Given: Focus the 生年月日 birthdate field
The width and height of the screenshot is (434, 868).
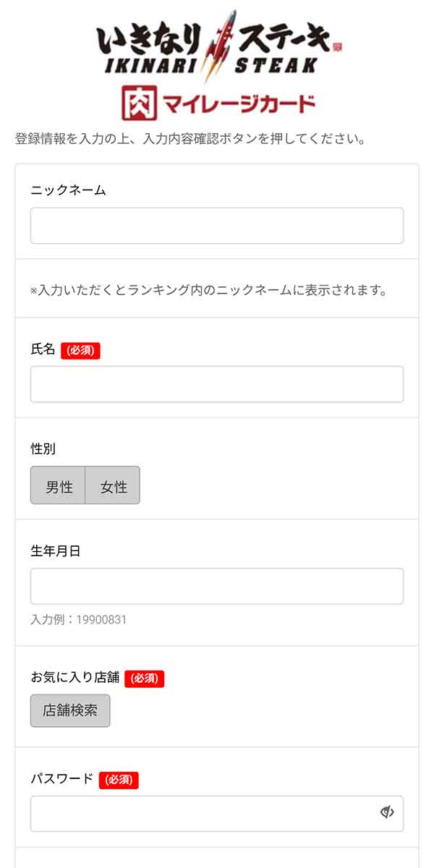Looking at the screenshot, I should pos(217,586).
